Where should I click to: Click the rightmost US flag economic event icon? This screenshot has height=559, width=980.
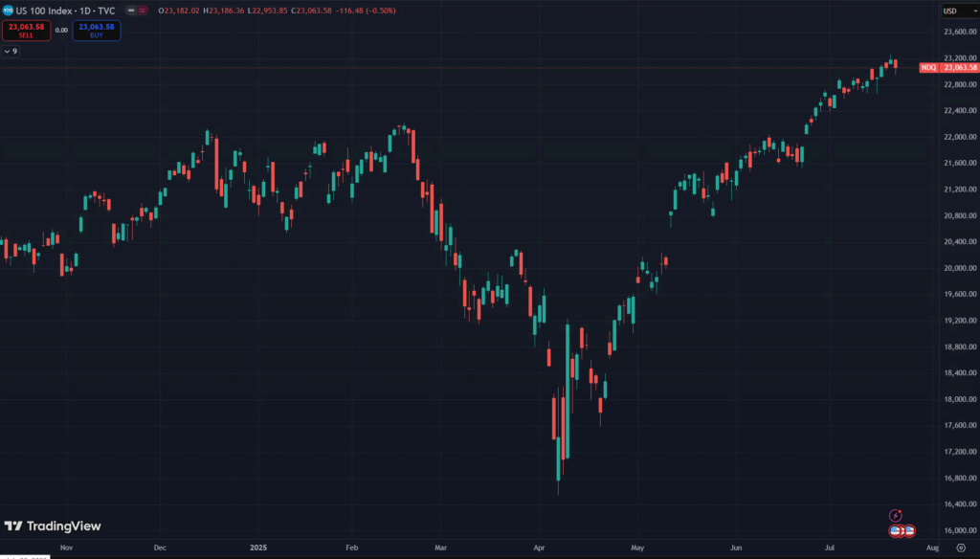coord(910,530)
